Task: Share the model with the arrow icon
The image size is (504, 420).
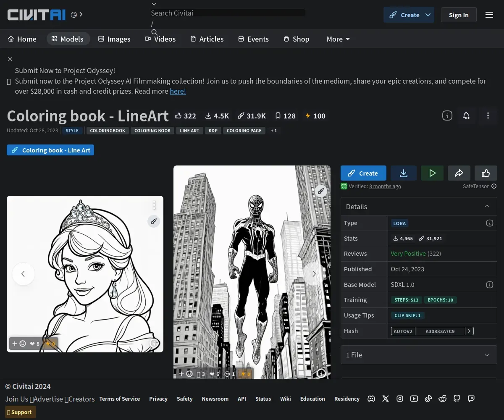Action: [x=459, y=173]
